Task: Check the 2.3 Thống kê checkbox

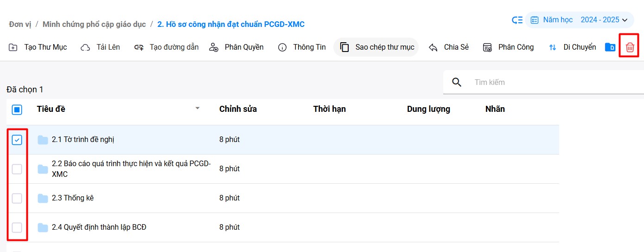Action: pos(17,198)
